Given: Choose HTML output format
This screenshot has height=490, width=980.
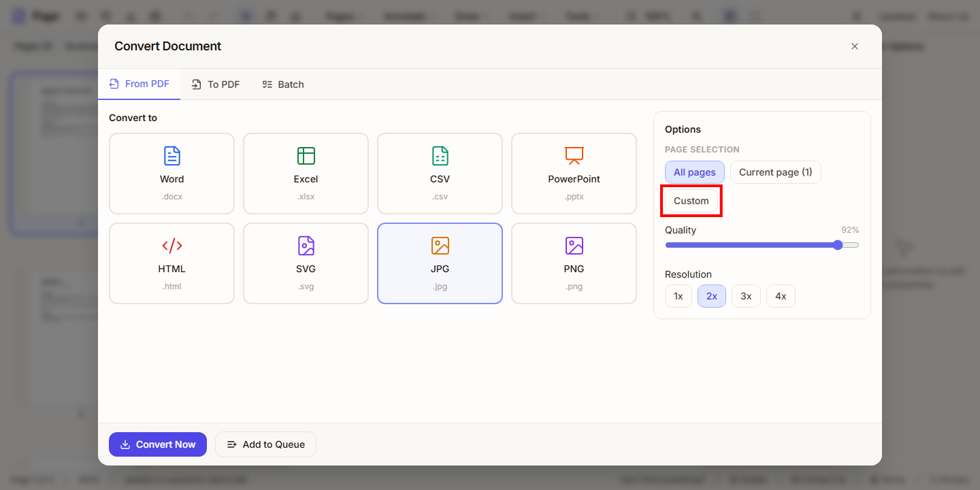Looking at the screenshot, I should pyautogui.click(x=171, y=263).
